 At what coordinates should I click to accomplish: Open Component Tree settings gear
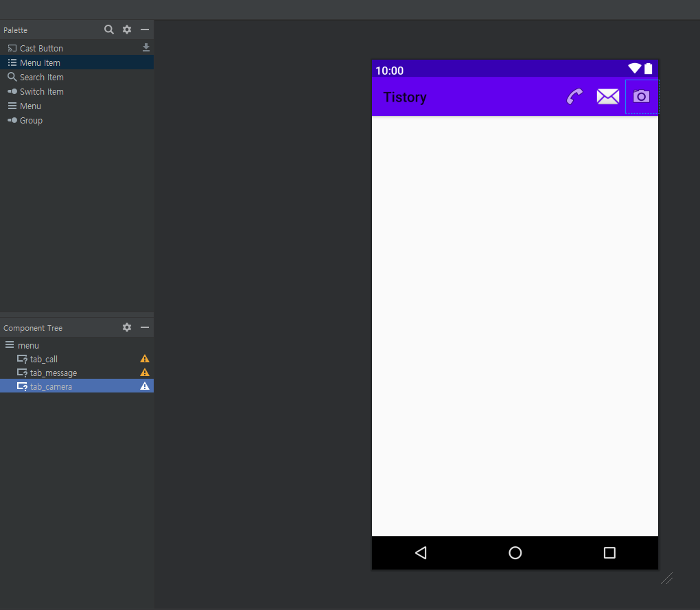coord(127,327)
